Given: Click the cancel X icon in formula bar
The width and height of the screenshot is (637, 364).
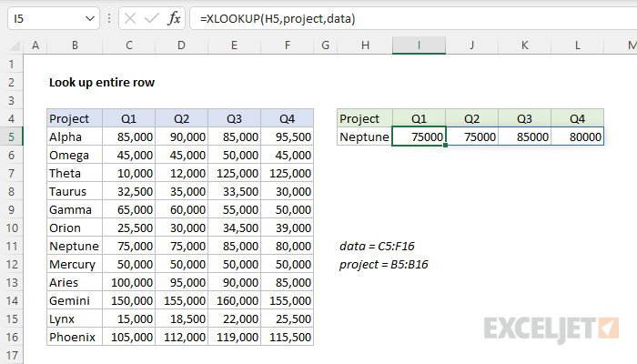Looking at the screenshot, I should pyautogui.click(x=130, y=18).
